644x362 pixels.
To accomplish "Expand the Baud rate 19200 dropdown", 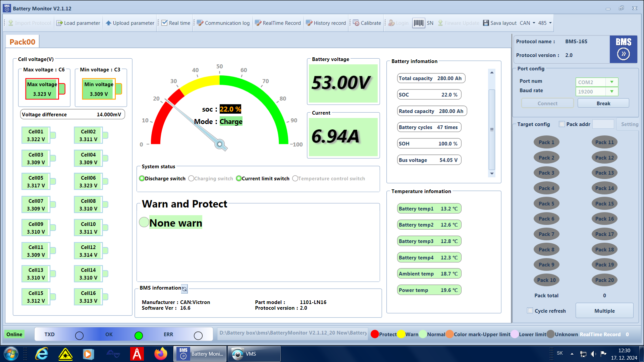I will click(x=612, y=92).
